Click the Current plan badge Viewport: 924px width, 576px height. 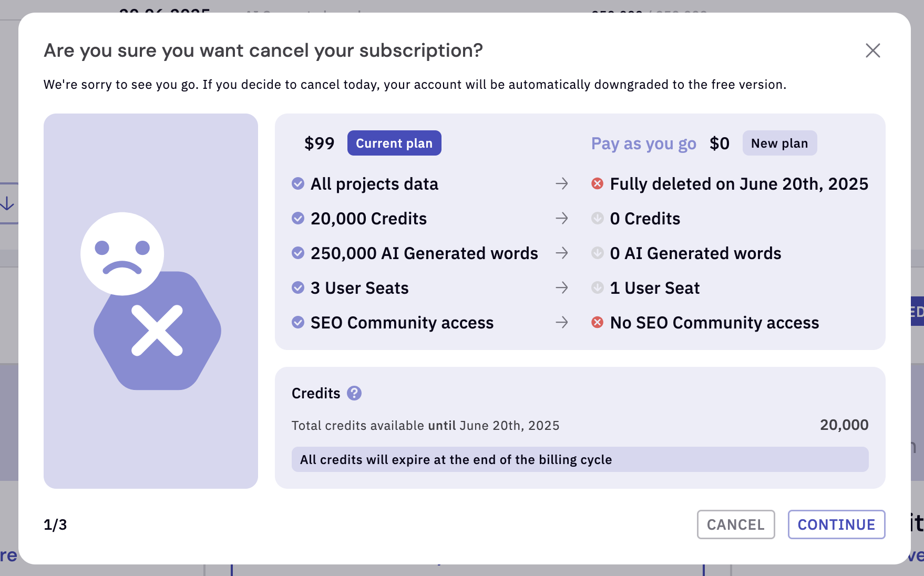click(394, 143)
